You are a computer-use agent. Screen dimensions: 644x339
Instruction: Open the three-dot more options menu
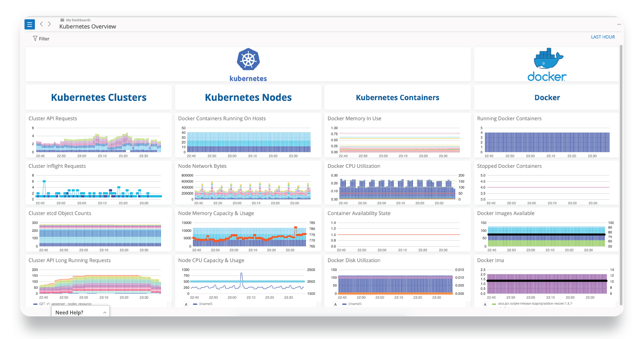click(619, 24)
